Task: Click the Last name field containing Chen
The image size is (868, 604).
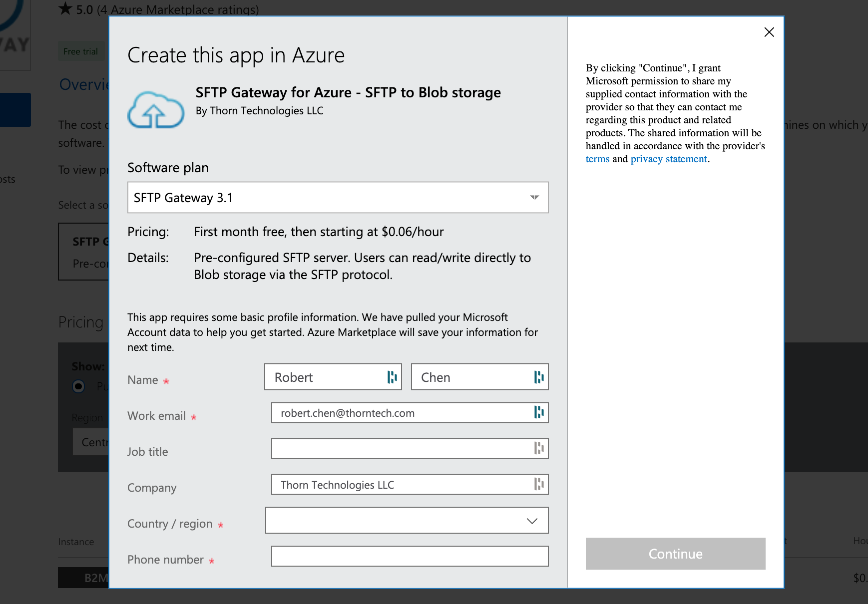Action: pos(480,377)
